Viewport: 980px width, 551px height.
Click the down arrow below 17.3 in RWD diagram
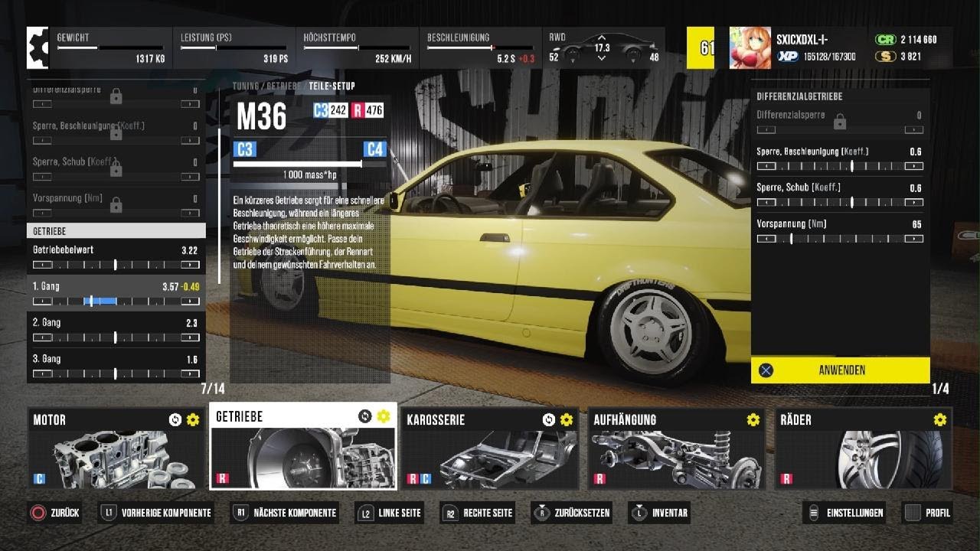coord(602,58)
